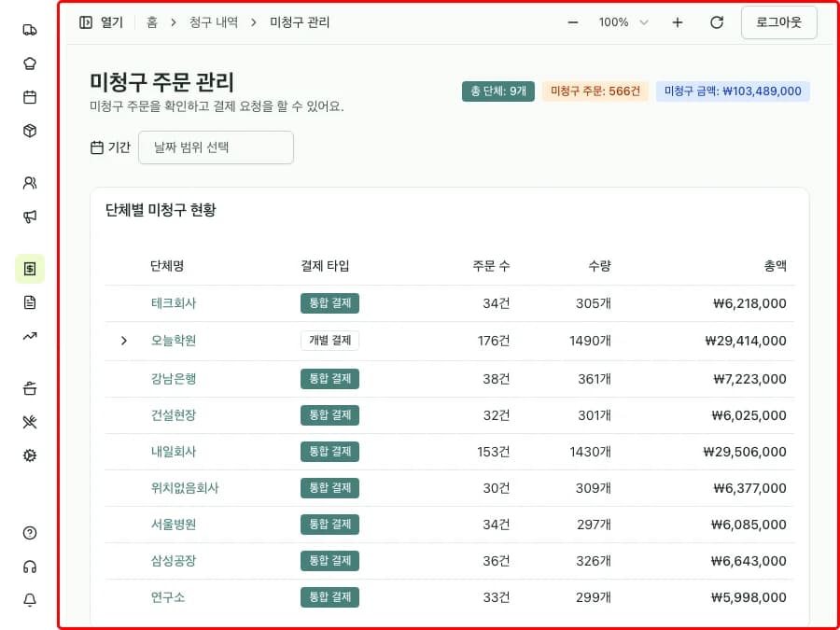Click the 로그아웃 button
Image resolution: width=840 pixels, height=630 pixels.
pos(779,21)
